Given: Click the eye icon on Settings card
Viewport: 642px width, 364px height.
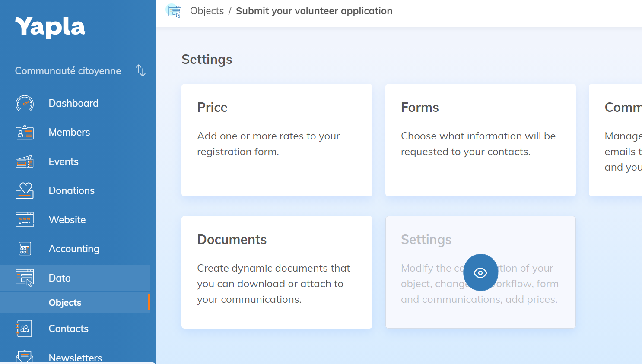Looking at the screenshot, I should (x=480, y=272).
